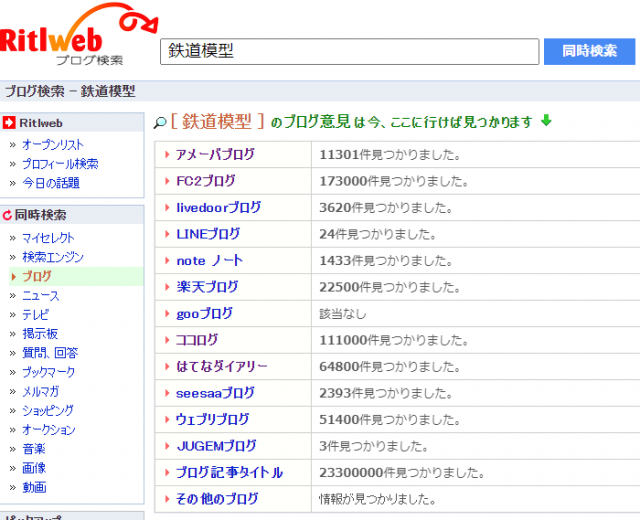Click the ブログ検索 − 鉄道模型 page title
This screenshot has width=640, height=520.
click(x=70, y=91)
